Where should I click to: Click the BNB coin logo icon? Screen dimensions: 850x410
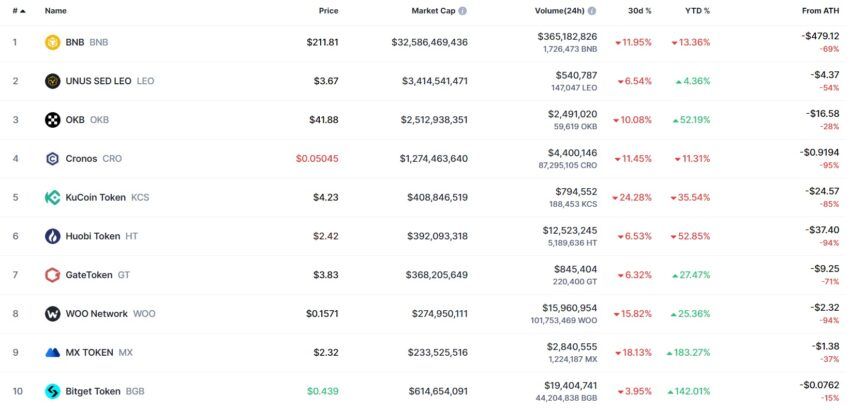(53, 42)
